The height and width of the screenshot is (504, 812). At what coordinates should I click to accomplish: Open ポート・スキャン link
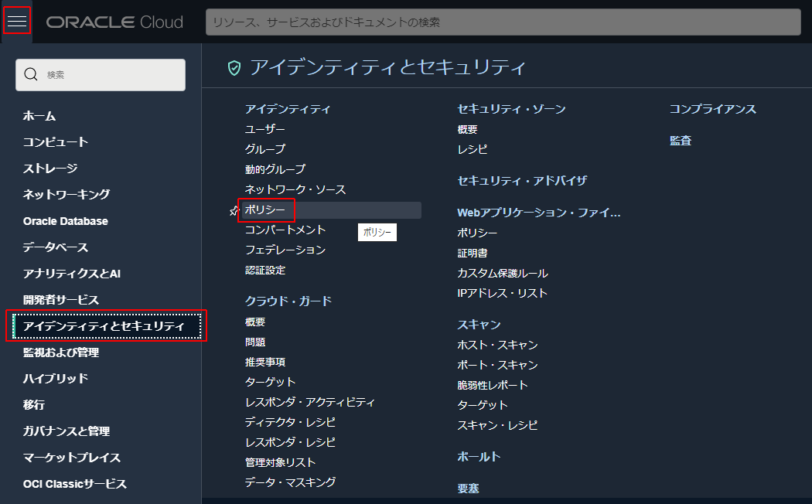[x=497, y=366]
